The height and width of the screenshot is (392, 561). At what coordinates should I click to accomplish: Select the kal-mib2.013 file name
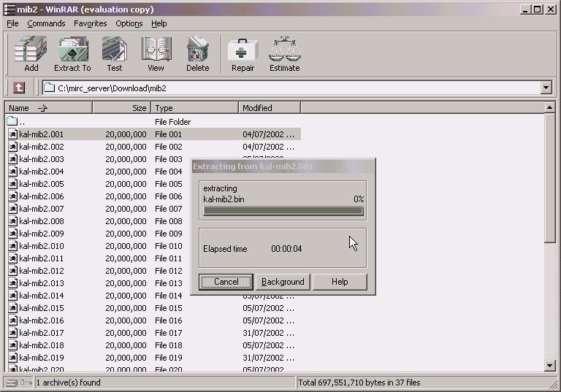pyautogui.click(x=42, y=283)
